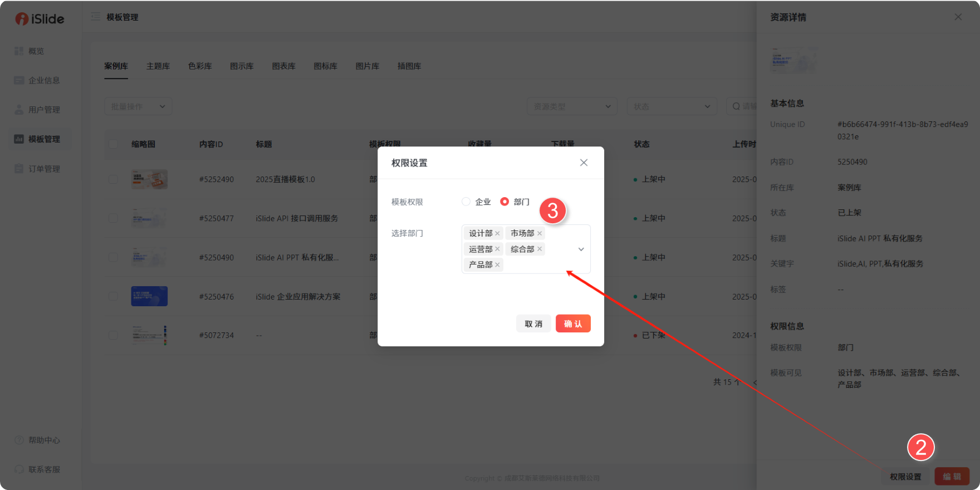Open the iSlide 企业应用解决方案 thumbnail

point(149,296)
